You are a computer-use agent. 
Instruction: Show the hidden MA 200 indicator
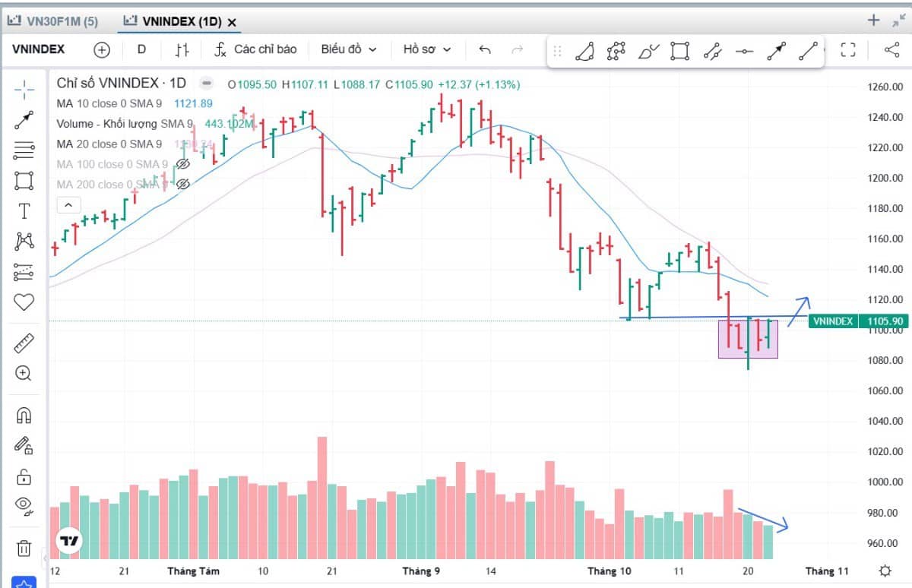pyautogui.click(x=182, y=184)
